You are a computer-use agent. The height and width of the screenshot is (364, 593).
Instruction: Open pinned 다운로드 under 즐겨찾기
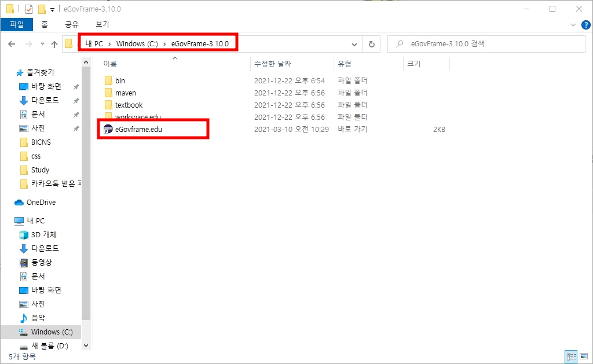tap(45, 100)
